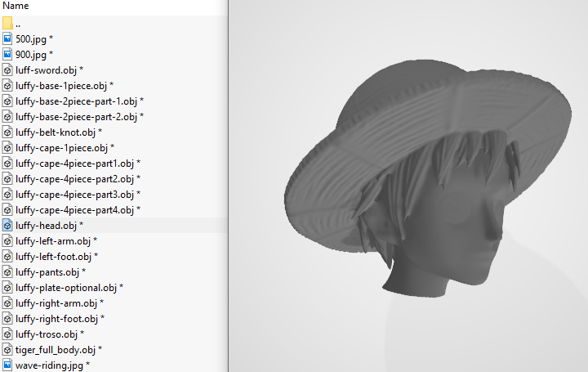The width and height of the screenshot is (588, 372).
Task: Select the 900.jpg image file icon
Action: (x=7, y=55)
